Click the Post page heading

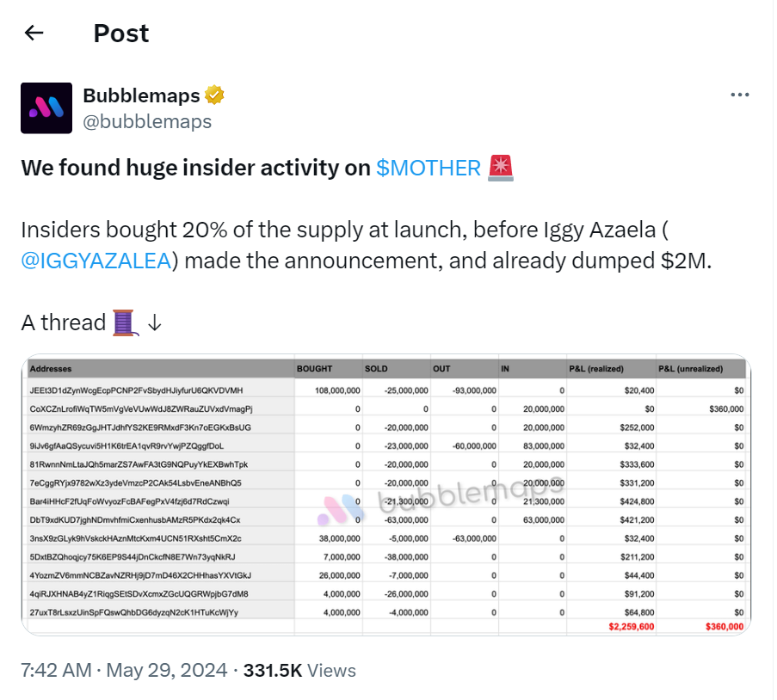pyautogui.click(x=121, y=34)
